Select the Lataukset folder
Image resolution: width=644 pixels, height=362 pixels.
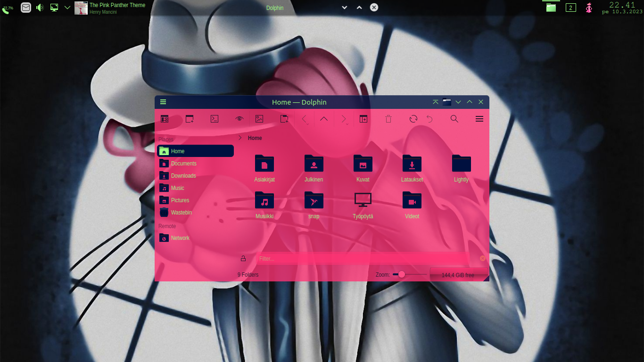click(412, 169)
